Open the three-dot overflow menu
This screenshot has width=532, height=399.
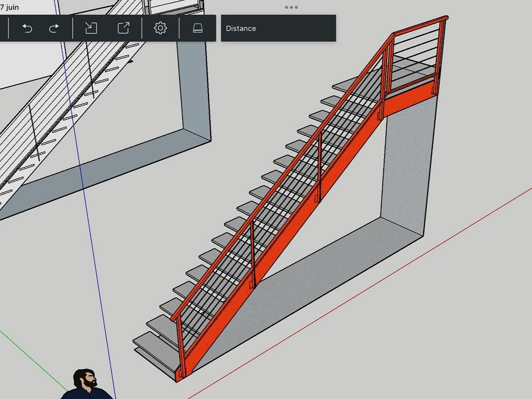291,7
